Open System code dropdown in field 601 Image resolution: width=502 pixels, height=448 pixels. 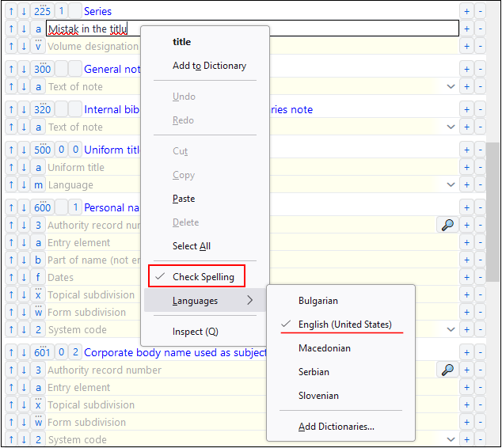[x=451, y=439]
